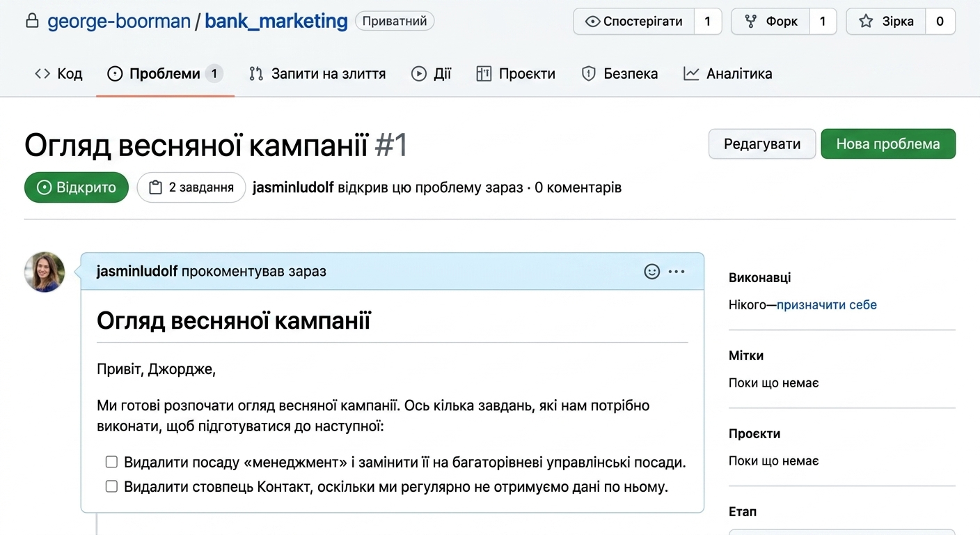Screen dimensions: 980x535
Task: Check the 'Видалити стовпець Контакт' task checkbox
Action: 111,486
